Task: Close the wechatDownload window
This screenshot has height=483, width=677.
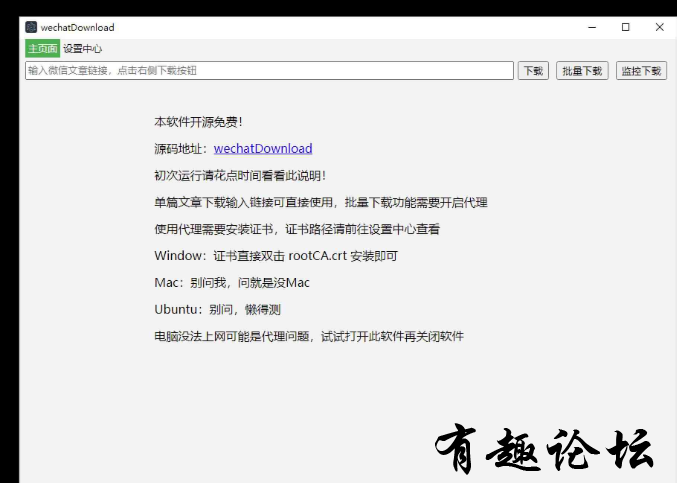Action: 659,27
